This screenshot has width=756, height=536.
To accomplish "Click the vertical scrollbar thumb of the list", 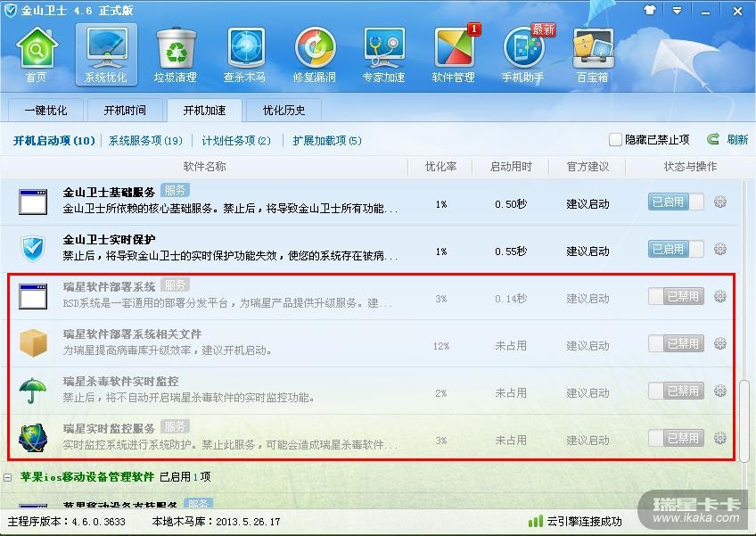I will (x=745, y=420).
